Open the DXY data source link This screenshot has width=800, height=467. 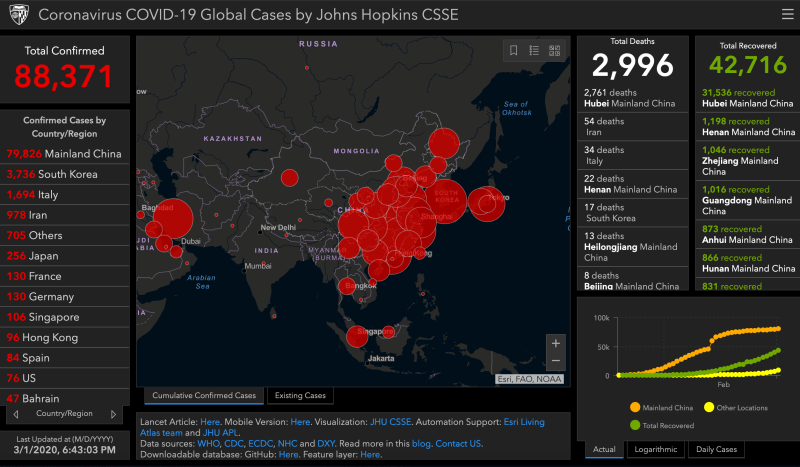point(326,444)
